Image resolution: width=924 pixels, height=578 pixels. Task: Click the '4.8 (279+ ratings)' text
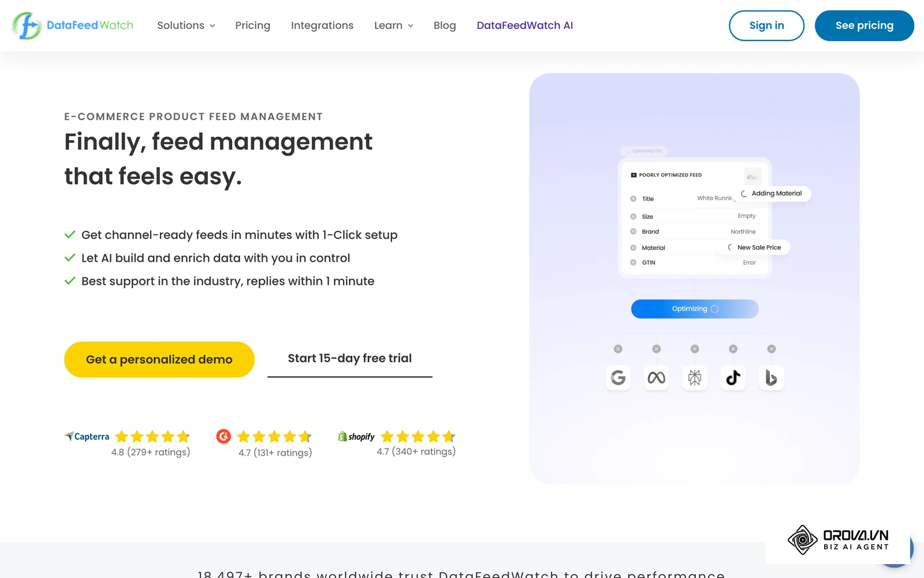click(x=151, y=452)
